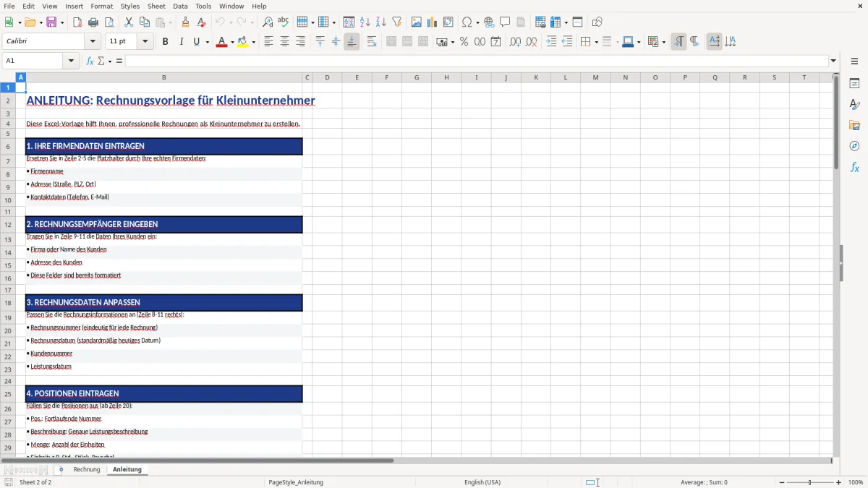
Task: Apply percent format using the toolbar icon
Action: [464, 41]
